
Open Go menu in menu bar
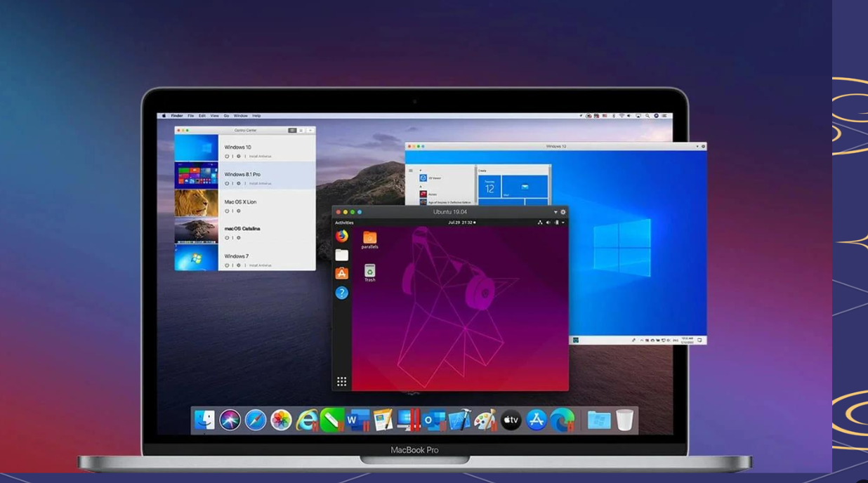pos(226,116)
